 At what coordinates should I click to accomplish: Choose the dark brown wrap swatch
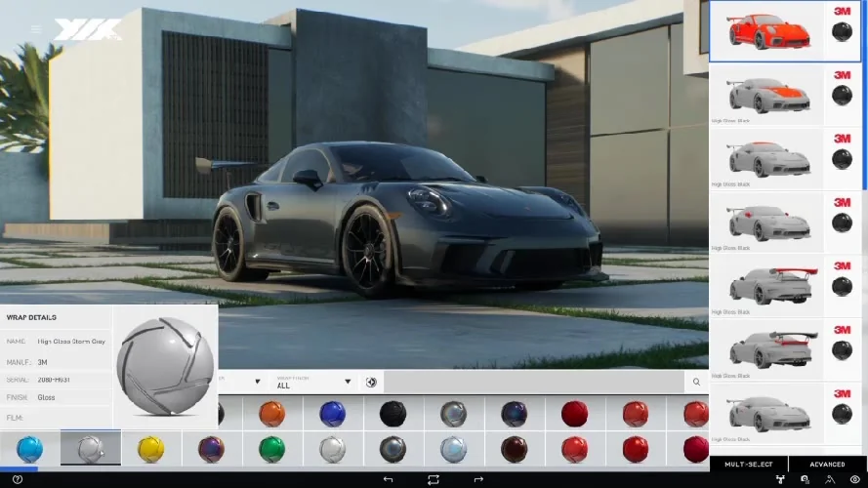tap(515, 449)
